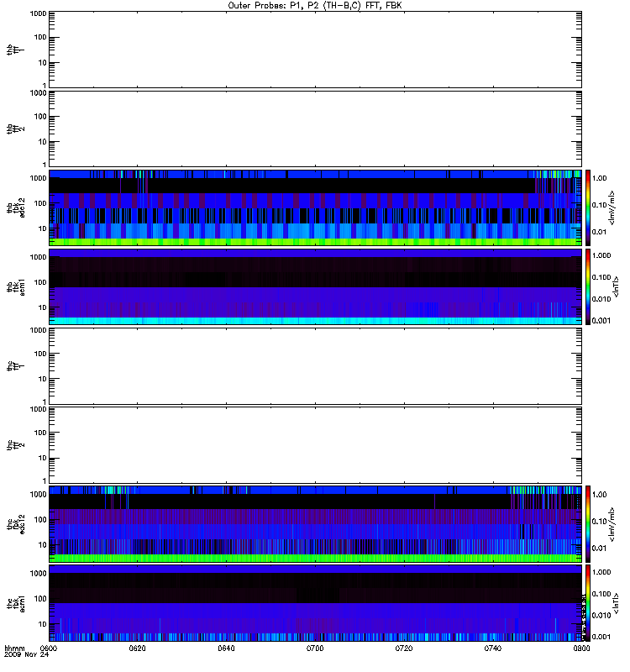Select the thc fbk scm1 y-axis label
The height and width of the screenshot is (672, 630).
click(x=15, y=603)
